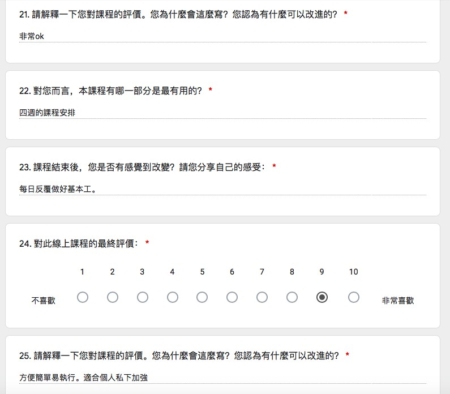The image size is (450, 394).
Task: Select rating 7 radio button
Action: click(x=262, y=297)
